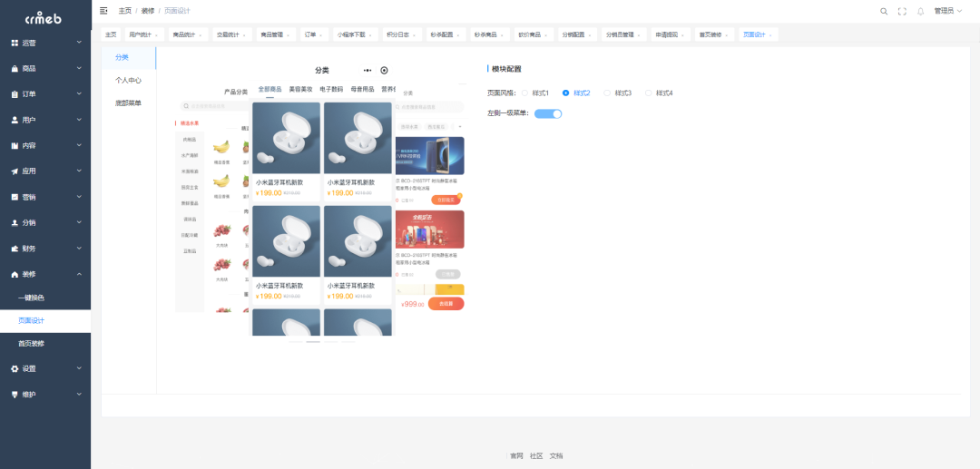Open the 用户统计 page tab
Screen dimensions: 980x469
(x=143, y=34)
